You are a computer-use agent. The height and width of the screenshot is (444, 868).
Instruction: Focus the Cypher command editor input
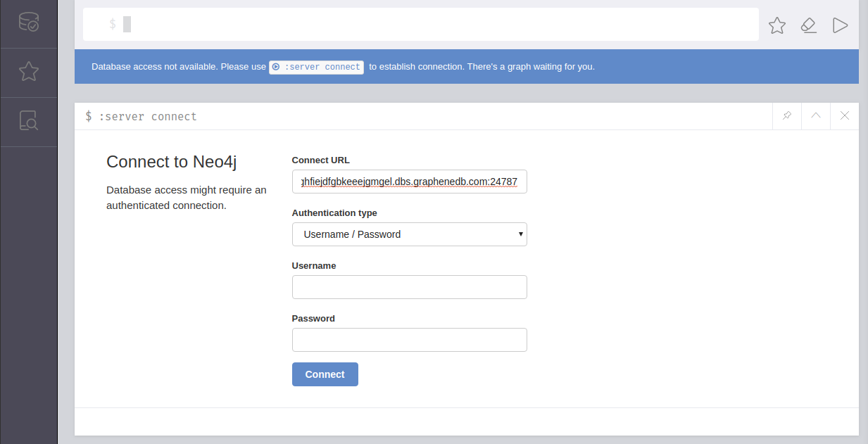pos(421,25)
